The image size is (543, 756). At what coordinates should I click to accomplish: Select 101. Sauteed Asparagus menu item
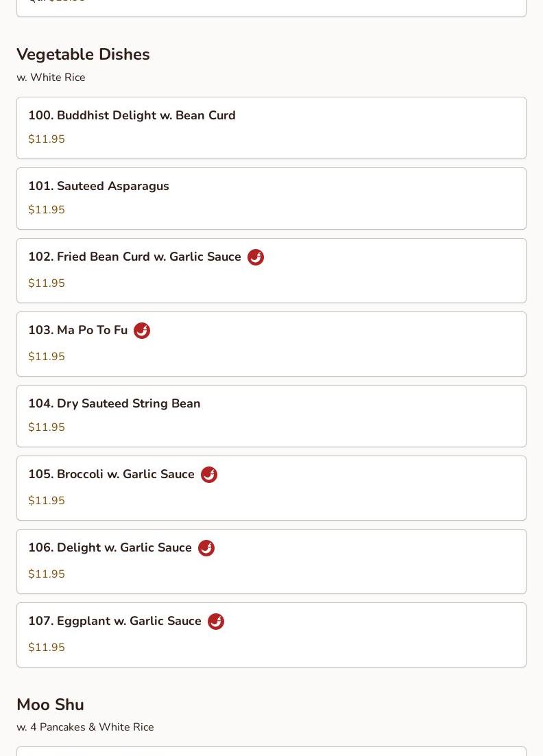coord(99,186)
